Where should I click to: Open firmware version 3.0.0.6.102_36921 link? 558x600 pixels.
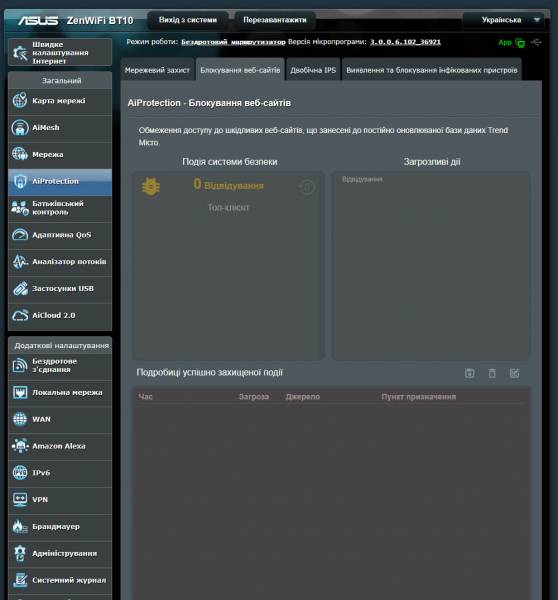(405, 42)
